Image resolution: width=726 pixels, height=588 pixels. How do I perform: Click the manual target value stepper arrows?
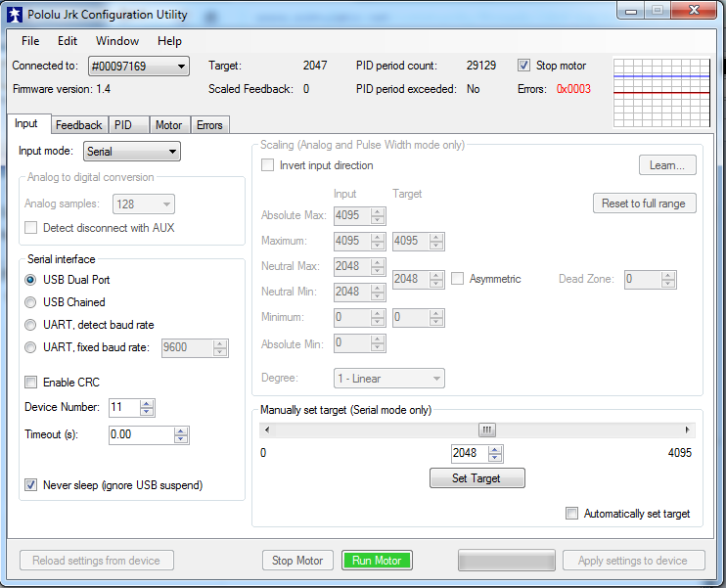point(495,453)
